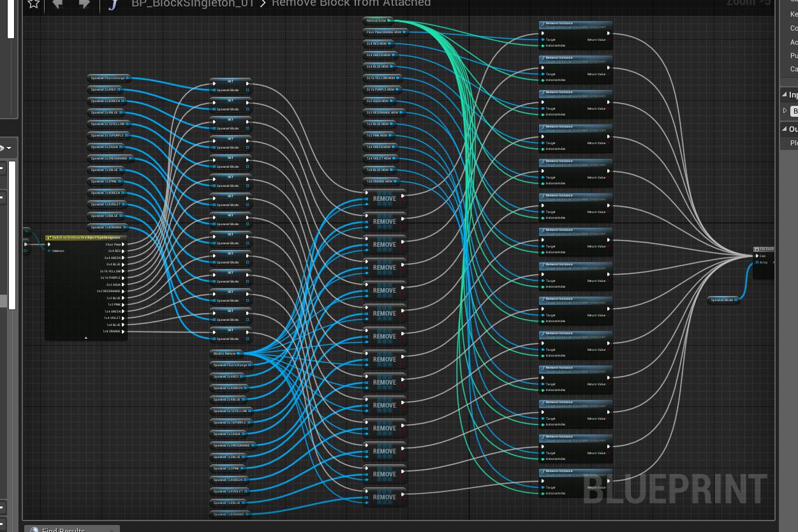Click the 2x2 AQUA output pin on the Switch node

tap(123, 284)
